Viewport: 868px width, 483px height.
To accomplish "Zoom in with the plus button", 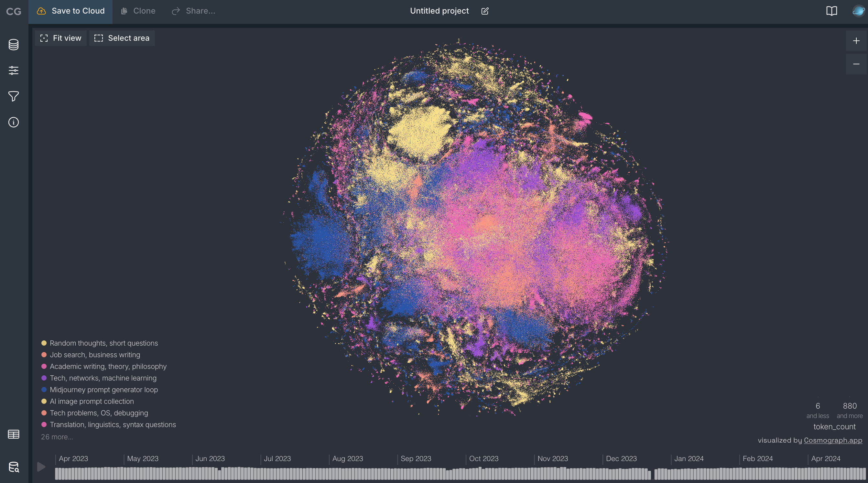I will [856, 41].
